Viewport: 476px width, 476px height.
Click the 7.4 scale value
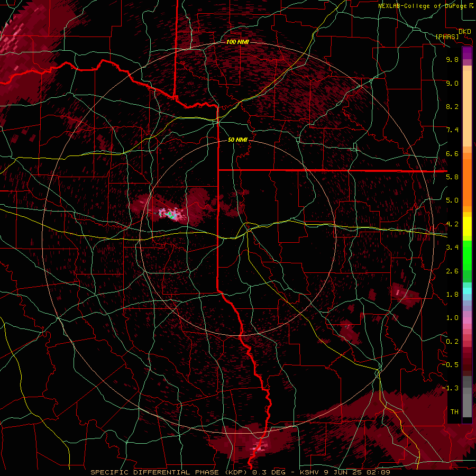(452, 130)
